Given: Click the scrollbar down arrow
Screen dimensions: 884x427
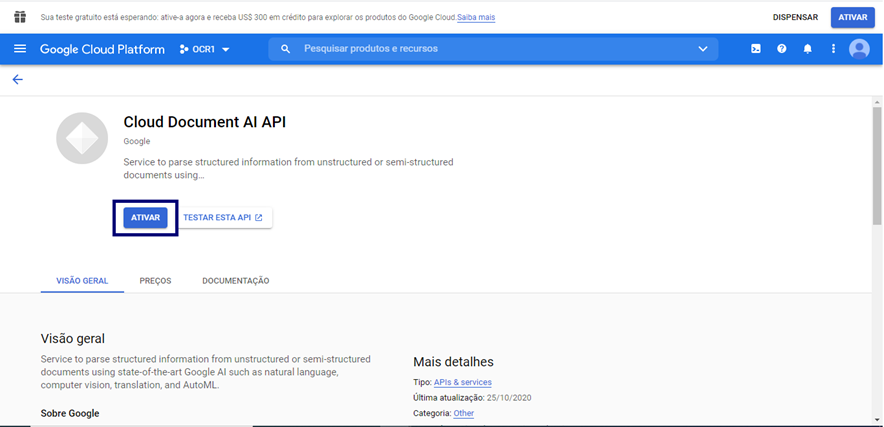Looking at the screenshot, I should coord(877,420).
